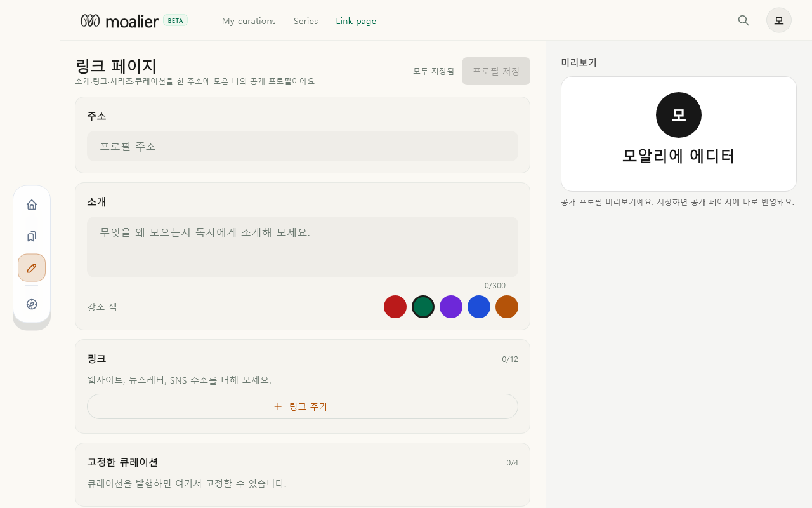Click the 고정한 큐레이션 heading
This screenshot has height=508, width=812.
click(122, 462)
